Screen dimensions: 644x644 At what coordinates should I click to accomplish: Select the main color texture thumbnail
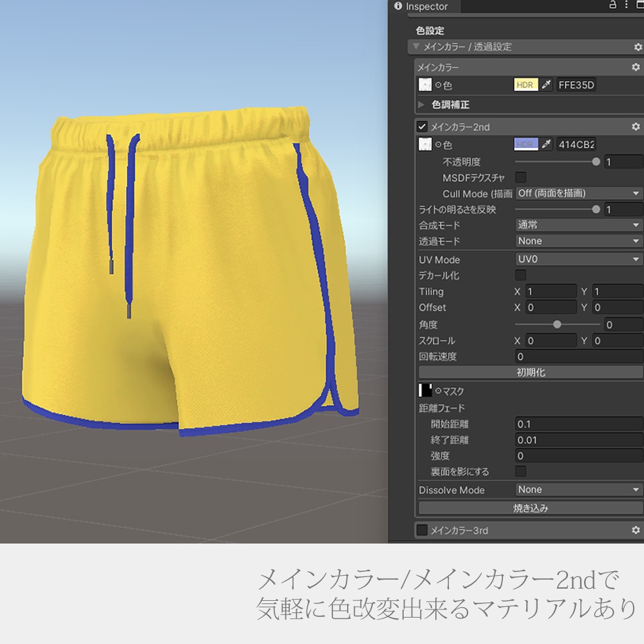(x=425, y=84)
